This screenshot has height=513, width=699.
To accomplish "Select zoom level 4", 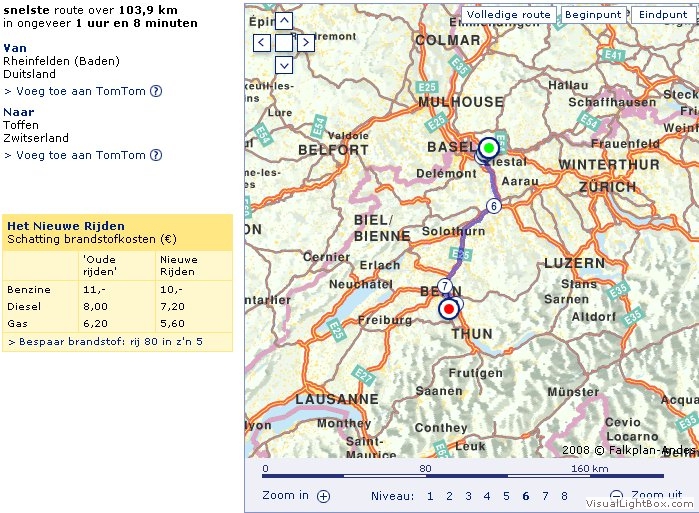I will pyautogui.click(x=487, y=496).
